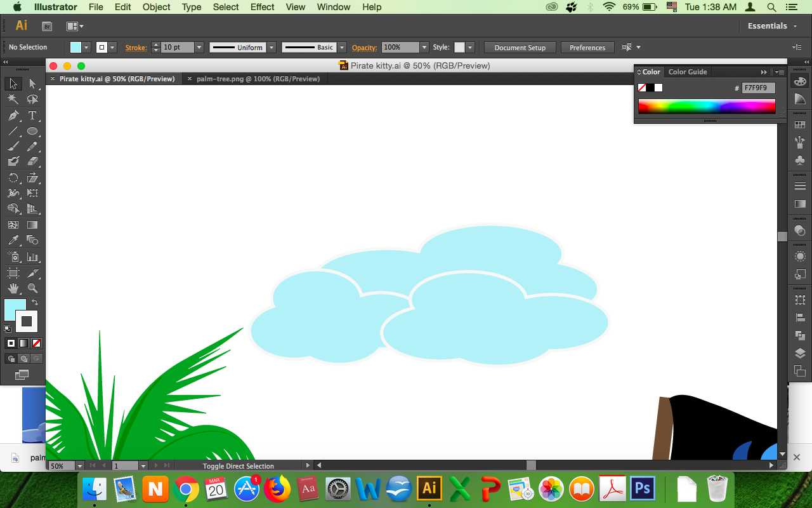The height and width of the screenshot is (508, 812).
Task: Select the Paintbrush tool
Action: click(13, 147)
